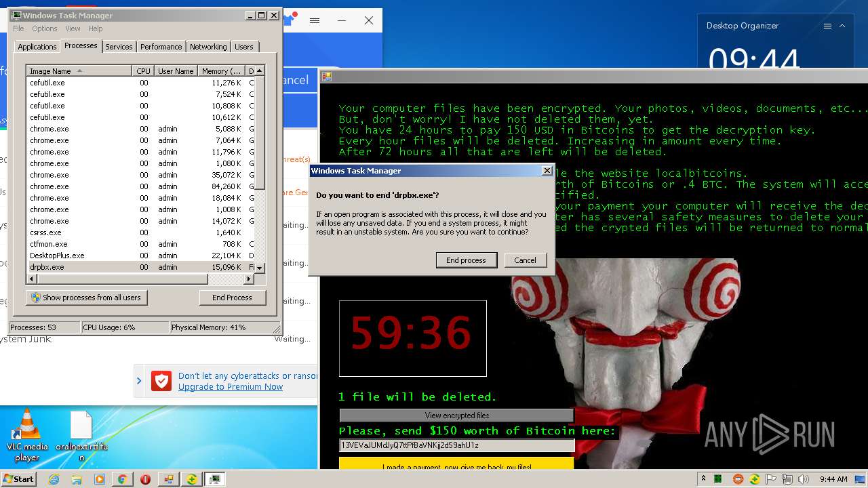Switch to the Performance tab
Viewport: 868px width, 488px height.
(161, 47)
